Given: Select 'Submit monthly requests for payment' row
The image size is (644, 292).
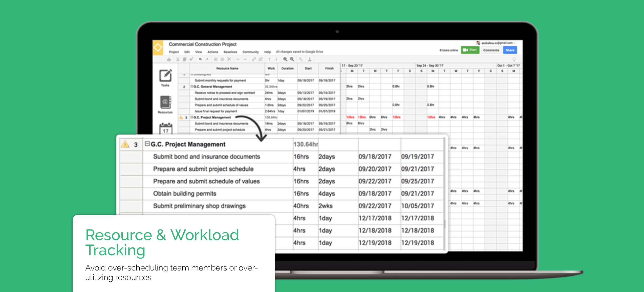Looking at the screenshot, I should (x=220, y=80).
